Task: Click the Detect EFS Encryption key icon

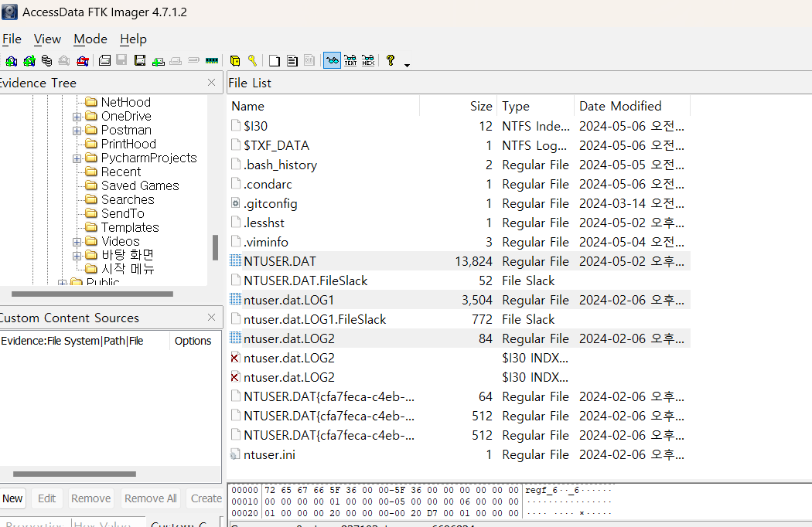Action: click(252, 61)
